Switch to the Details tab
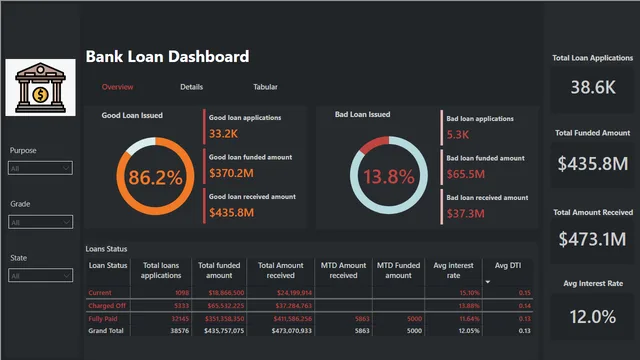The width and height of the screenshot is (640, 360). point(191,87)
